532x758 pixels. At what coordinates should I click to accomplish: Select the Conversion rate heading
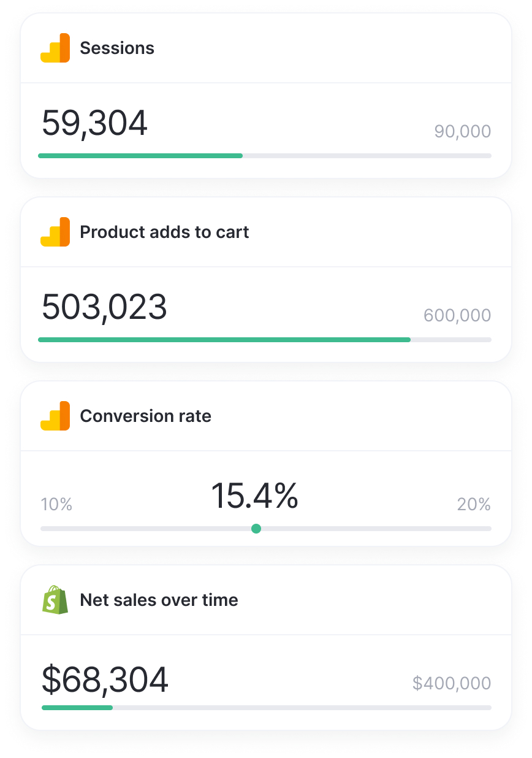tap(145, 416)
